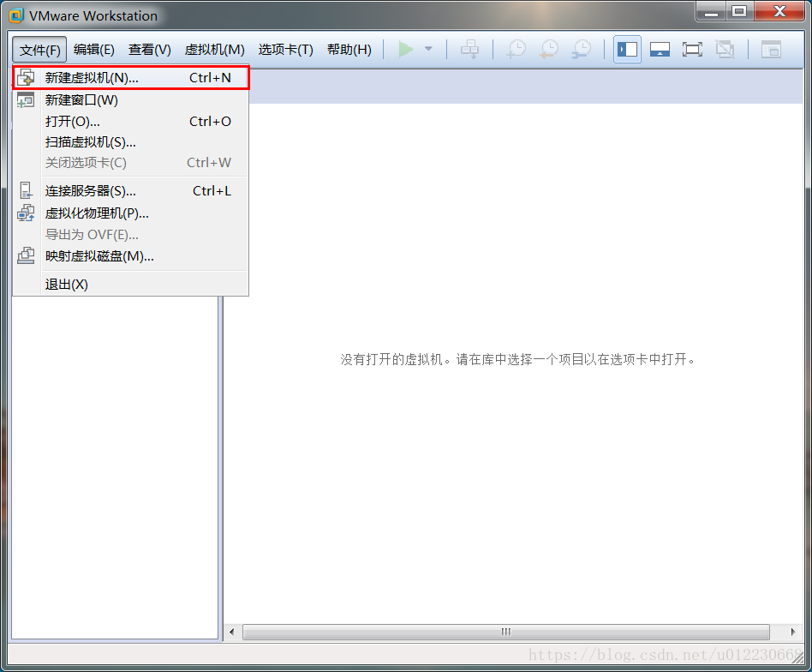Click the horizontal scrollbar right arrow

click(793, 632)
